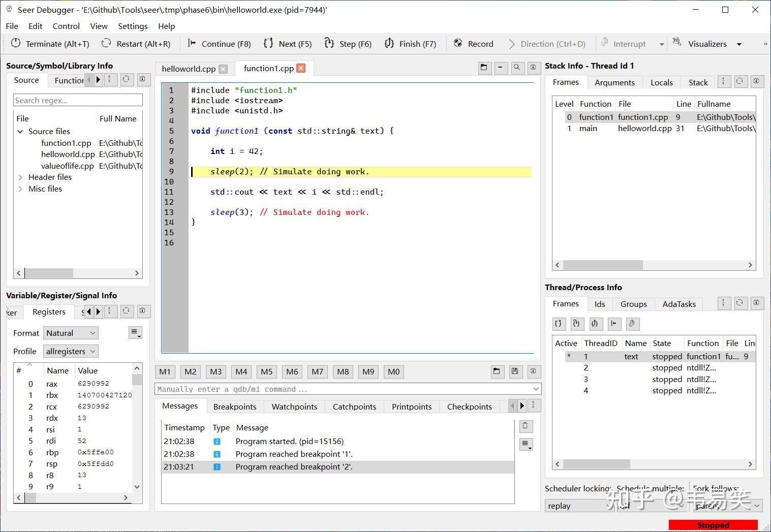The height and width of the screenshot is (532, 771).
Task: Start Record from the toolbar
Action: [x=473, y=44]
